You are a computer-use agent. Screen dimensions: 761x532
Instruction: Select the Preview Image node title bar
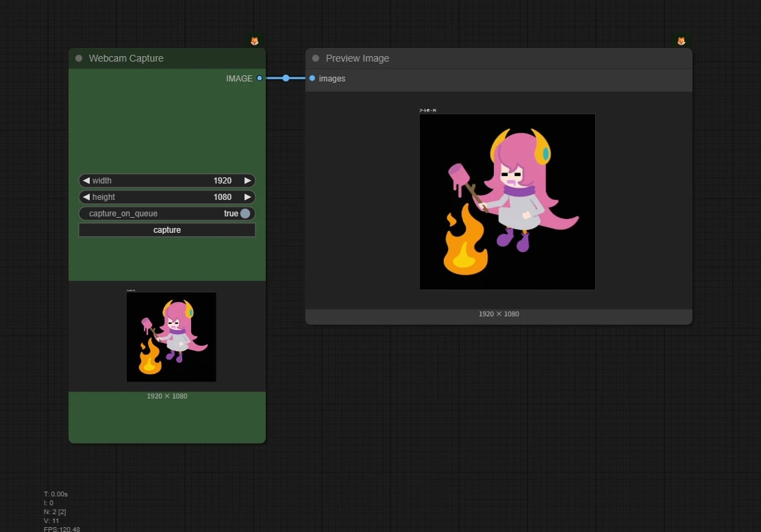499,58
